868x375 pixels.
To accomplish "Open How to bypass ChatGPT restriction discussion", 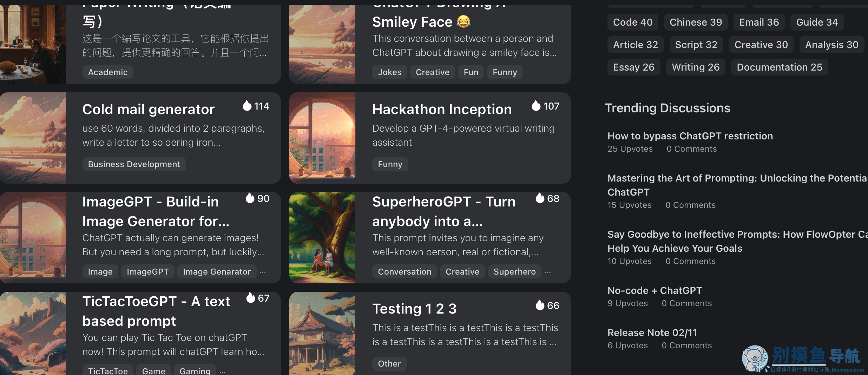I will pyautogui.click(x=690, y=136).
